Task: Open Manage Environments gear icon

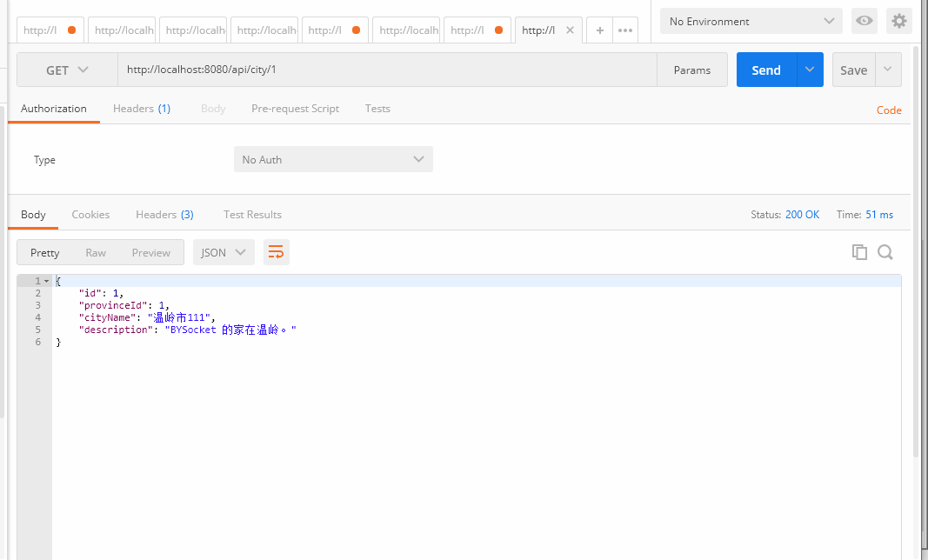Action: [899, 22]
